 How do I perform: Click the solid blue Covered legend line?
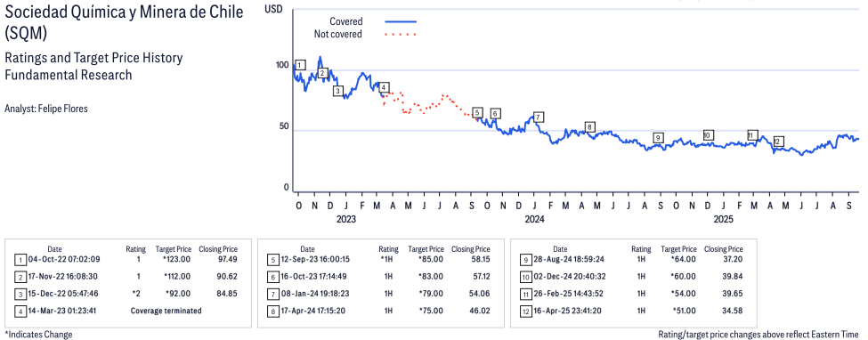(401, 21)
